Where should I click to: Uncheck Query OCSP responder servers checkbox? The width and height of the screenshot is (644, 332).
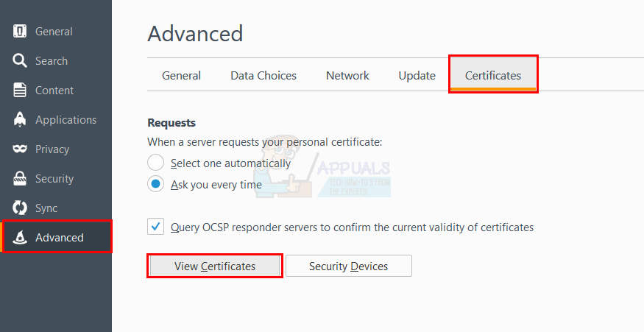point(155,227)
